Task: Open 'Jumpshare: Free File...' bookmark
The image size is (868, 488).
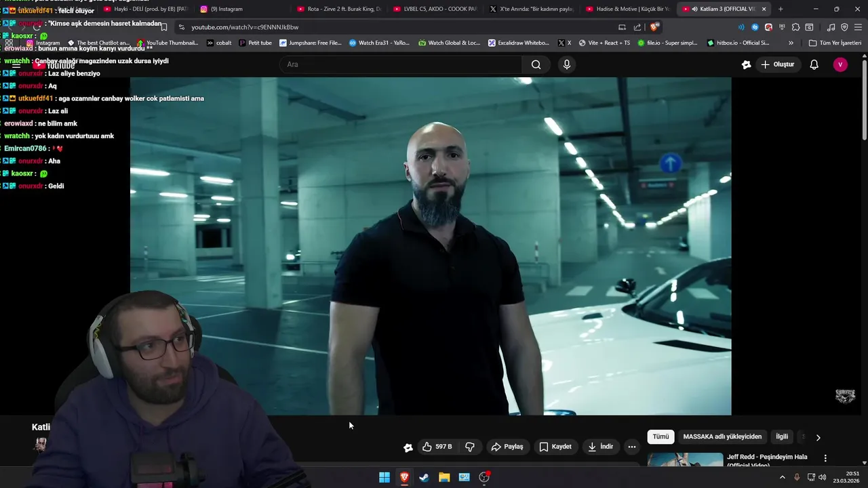Action: 311,43
